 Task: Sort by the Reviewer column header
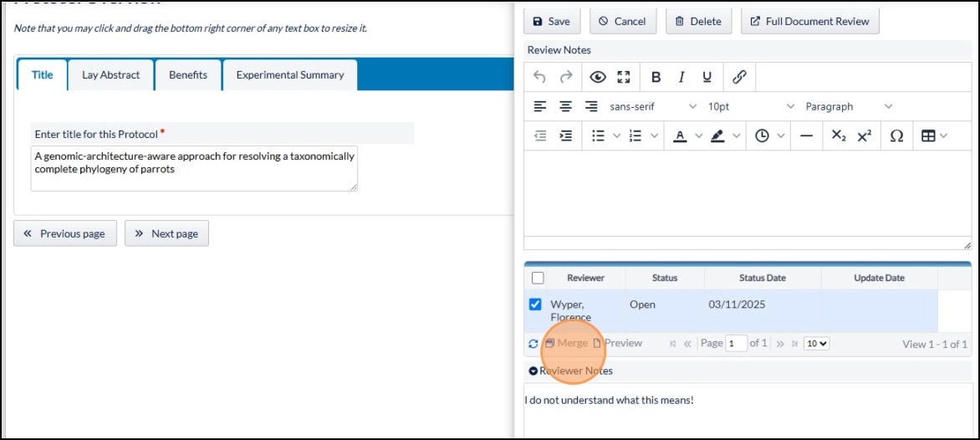586,278
